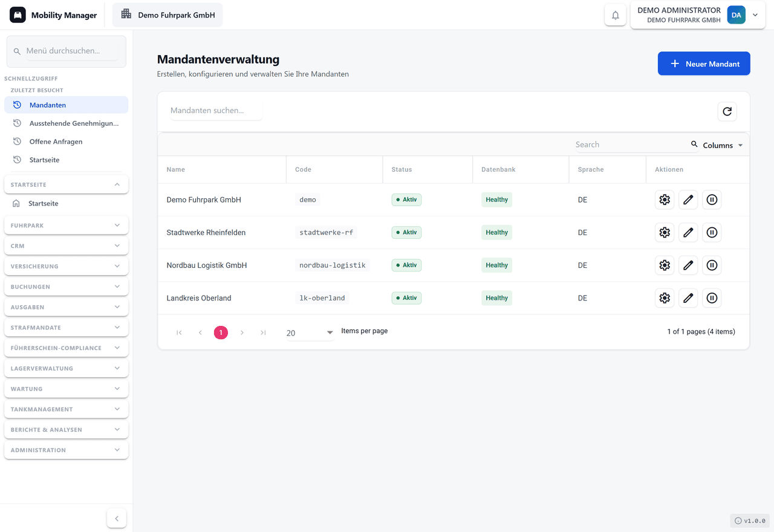Expand the Strafmandate sidebar section
This screenshot has height=532, width=774.
point(67,328)
